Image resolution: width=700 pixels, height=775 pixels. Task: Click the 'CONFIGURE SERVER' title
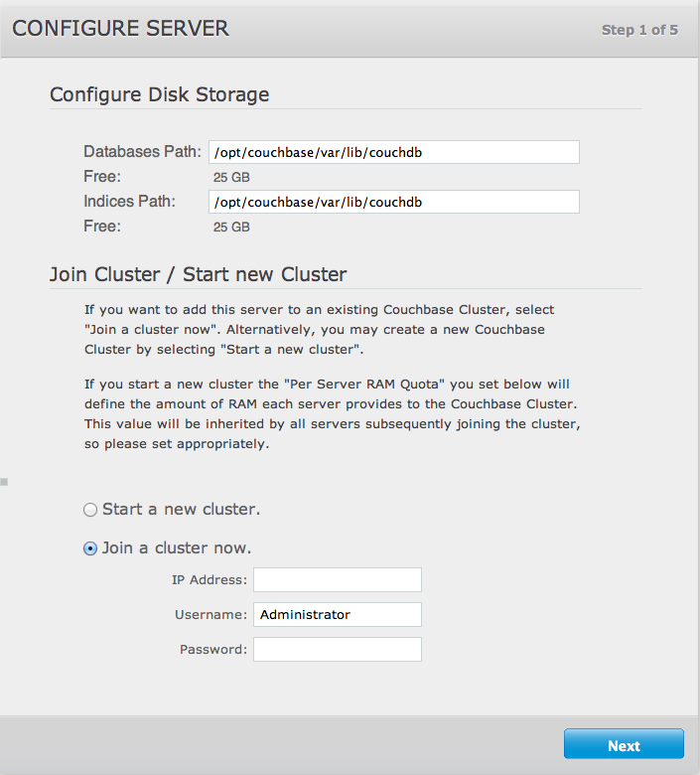pyautogui.click(x=120, y=28)
